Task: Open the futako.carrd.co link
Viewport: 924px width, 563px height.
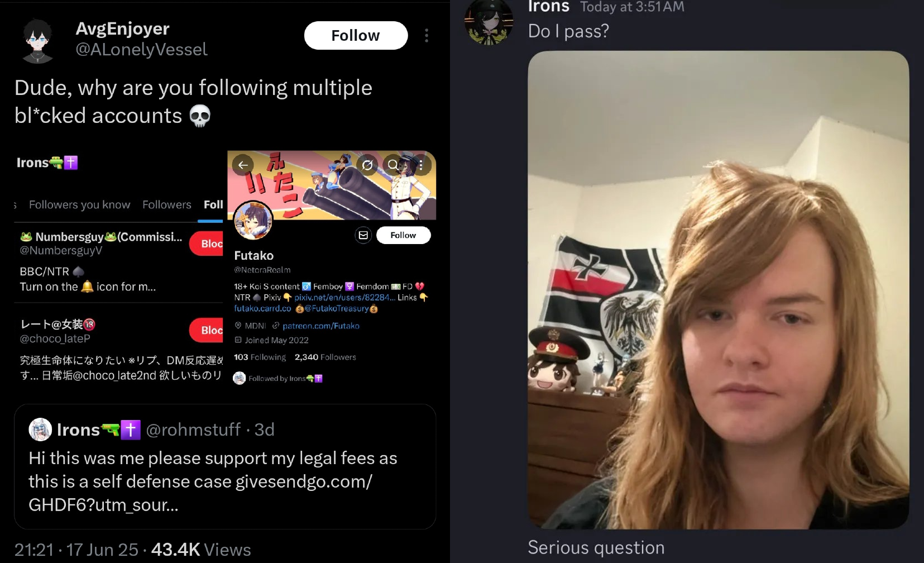Action: click(262, 308)
